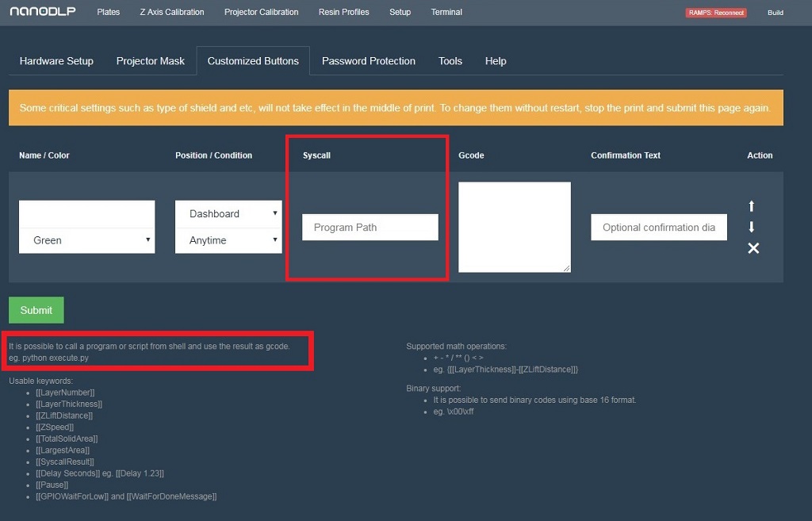
Task: Switch to Projector Mask tab
Action: pyautogui.click(x=150, y=61)
